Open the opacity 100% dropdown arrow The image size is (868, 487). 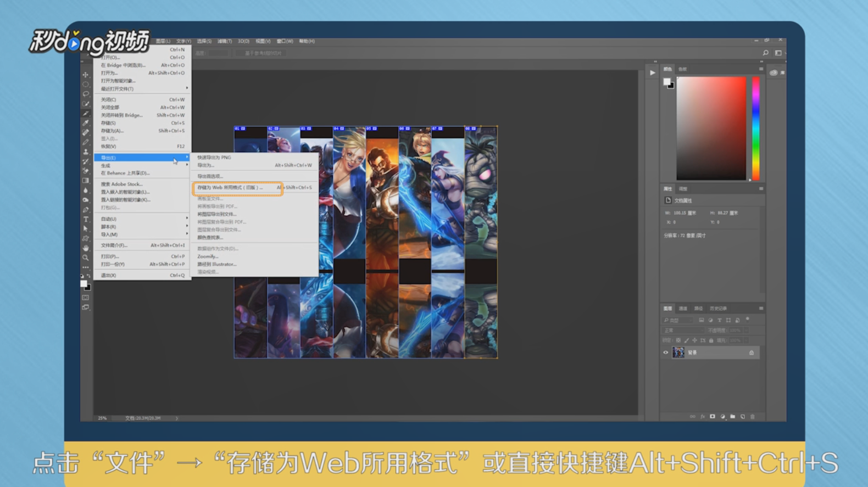745,331
